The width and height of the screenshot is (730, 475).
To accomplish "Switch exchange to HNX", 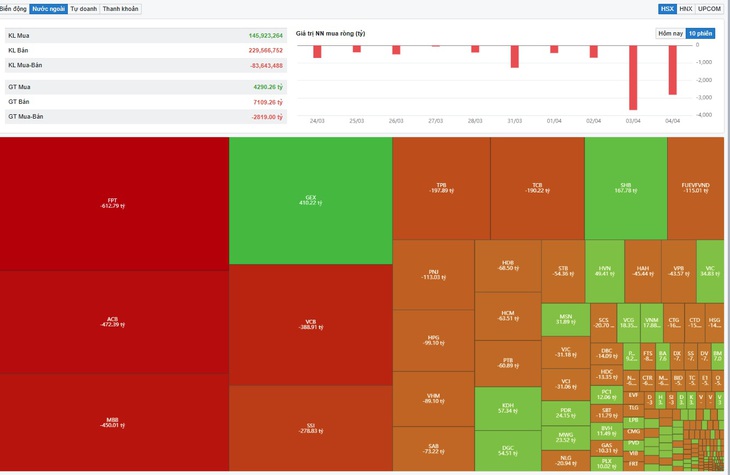I will click(x=685, y=9).
